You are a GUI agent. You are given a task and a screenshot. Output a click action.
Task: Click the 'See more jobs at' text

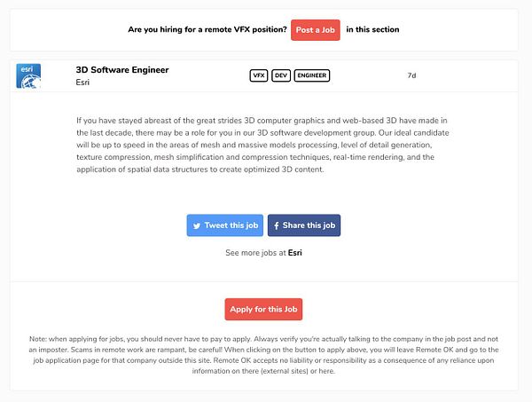(x=256, y=253)
